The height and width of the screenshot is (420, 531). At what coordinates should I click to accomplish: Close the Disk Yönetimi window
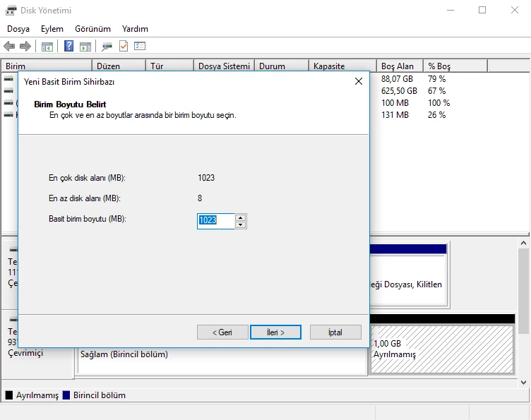click(x=515, y=10)
